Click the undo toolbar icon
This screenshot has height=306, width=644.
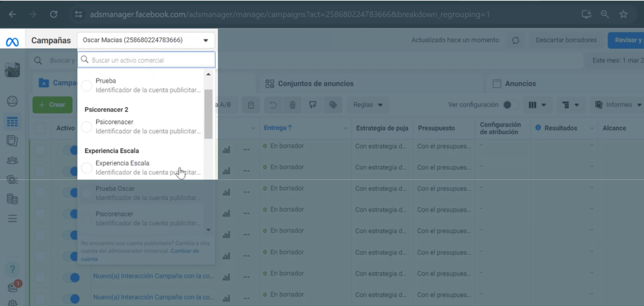pos(273,105)
